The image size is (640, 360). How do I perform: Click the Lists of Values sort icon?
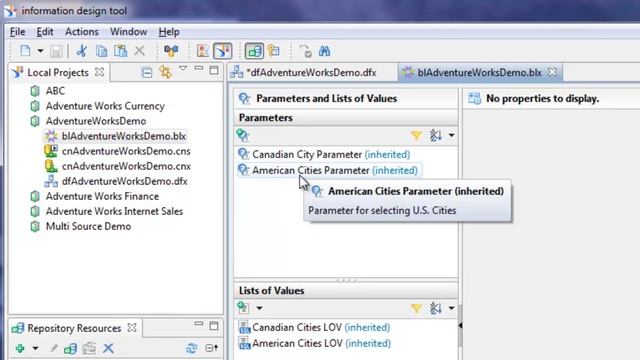pos(436,308)
